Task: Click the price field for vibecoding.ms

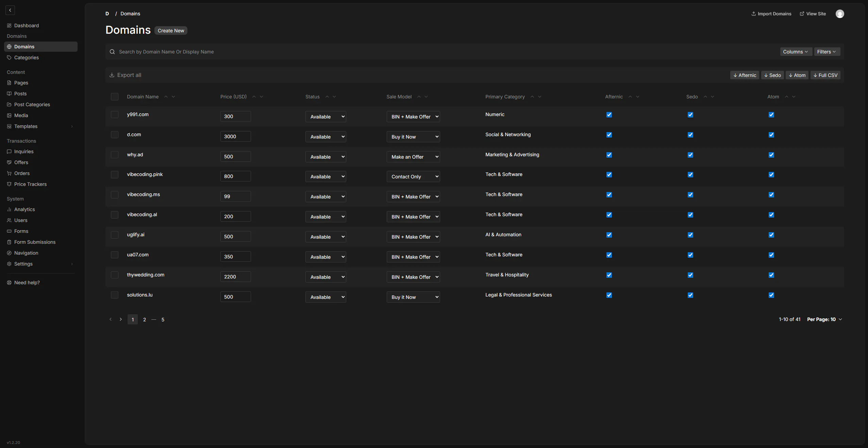Action: (x=236, y=196)
